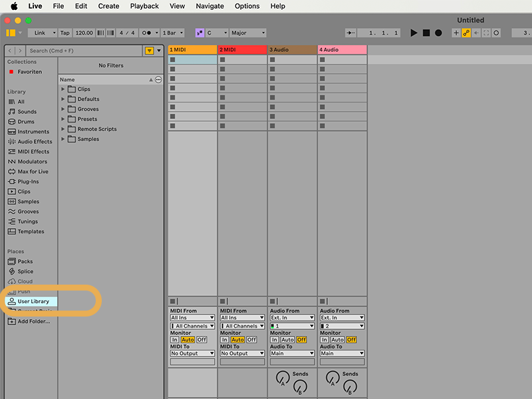Screen dimensions: 532x399
Task: Open the Options menu
Action: coord(247,6)
